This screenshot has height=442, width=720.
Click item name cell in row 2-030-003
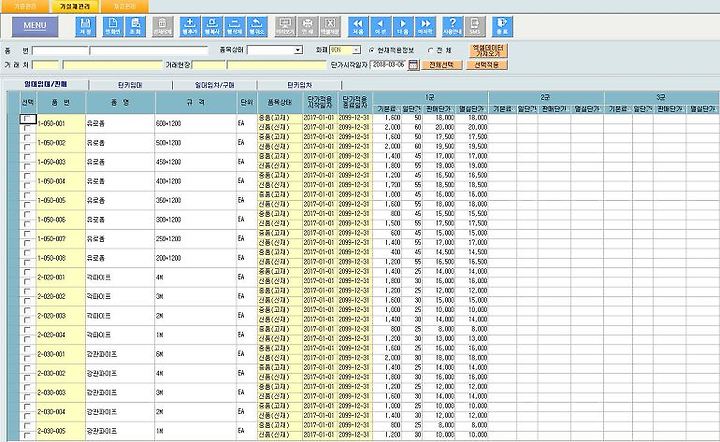click(x=120, y=392)
